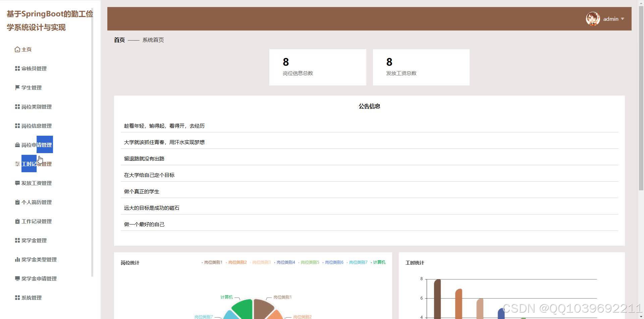Expand the 系统管理 sidebar menu
644x319 pixels.
point(32,298)
